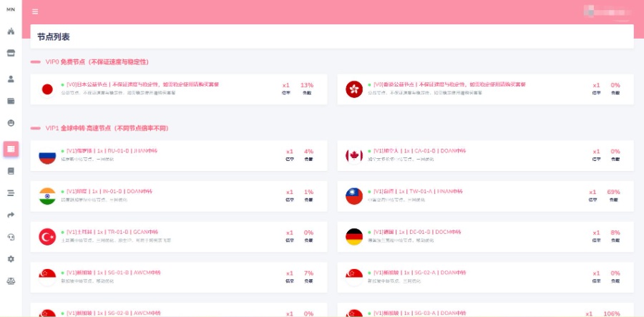Image resolution: width=644 pixels, height=317 pixels.
Task: Select the CA-01-B Canada node
Action: coord(484,155)
